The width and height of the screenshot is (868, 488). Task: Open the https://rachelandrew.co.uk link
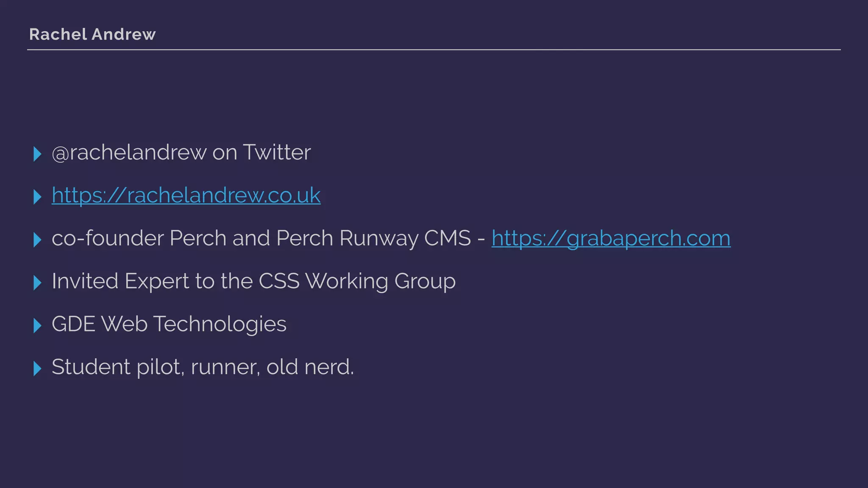(186, 195)
